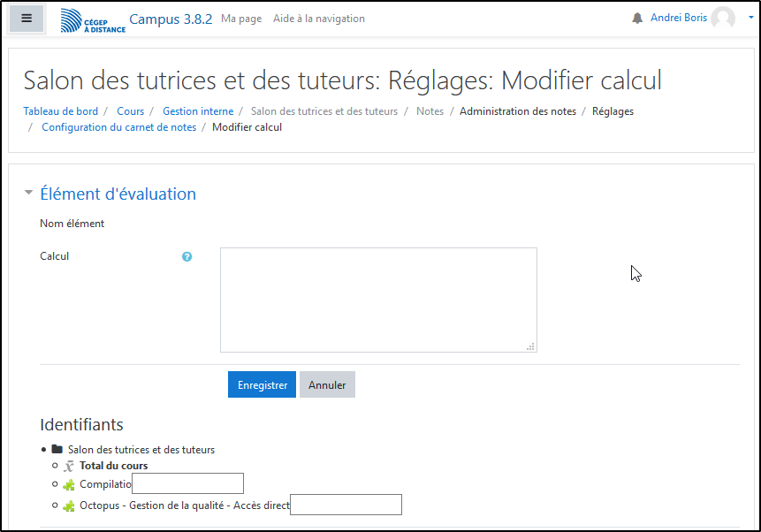The image size is (761, 532).
Task: Click the Compilation puzzle piece icon
Action: click(69, 484)
